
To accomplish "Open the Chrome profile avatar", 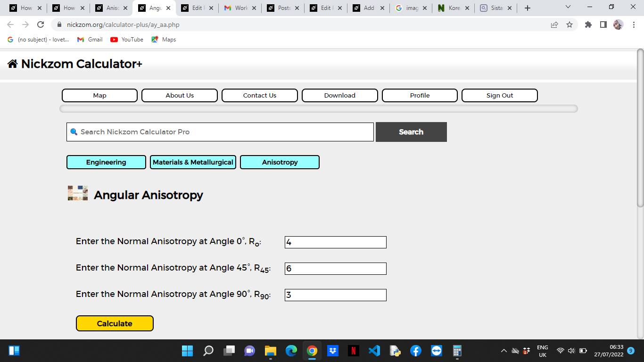I will [618, 25].
